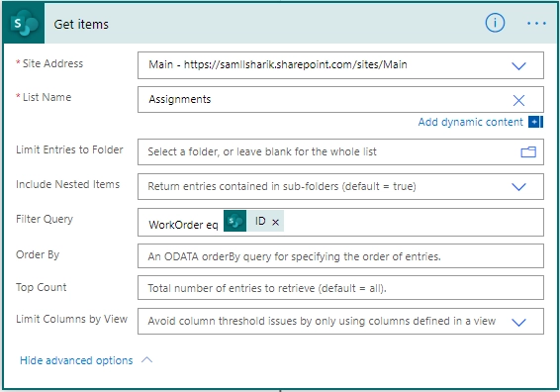Expand the Include Nested Items dropdown arrow

click(518, 187)
